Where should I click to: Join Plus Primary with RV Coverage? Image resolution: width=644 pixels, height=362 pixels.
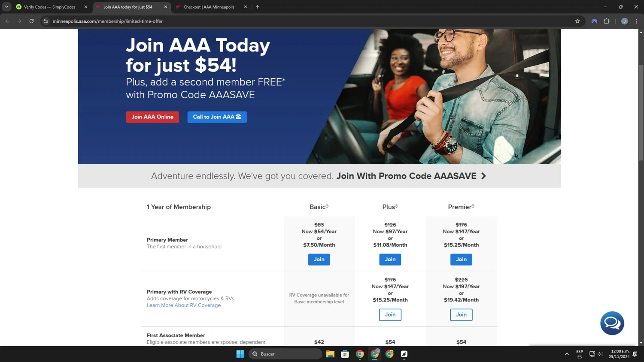(x=390, y=315)
